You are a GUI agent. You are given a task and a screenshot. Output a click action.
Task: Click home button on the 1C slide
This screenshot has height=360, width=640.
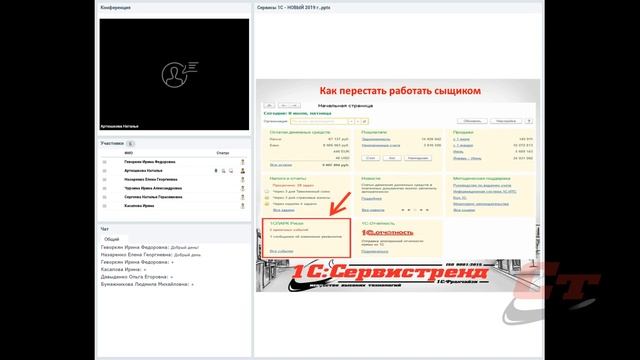coord(269,105)
